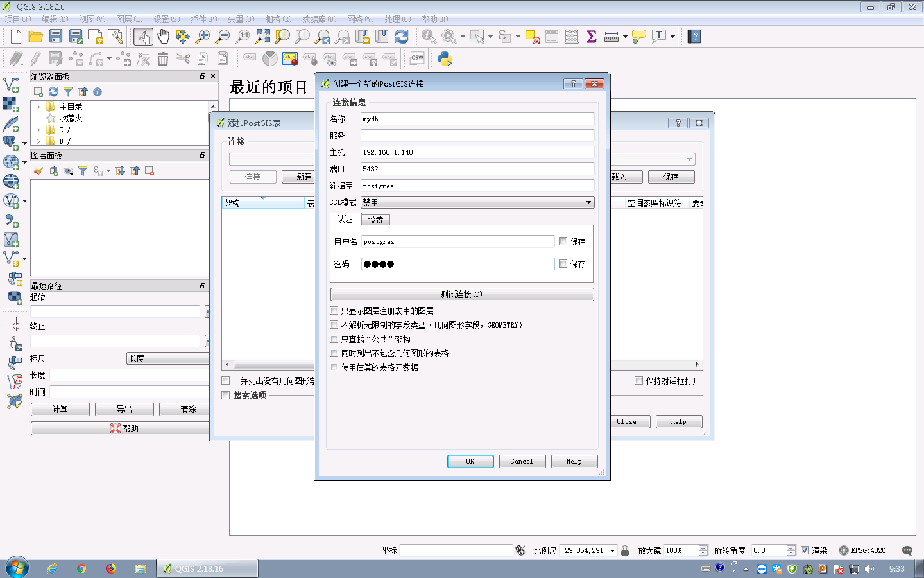The height and width of the screenshot is (578, 924).
Task: Enable use estimated table metadata
Action: (334, 367)
